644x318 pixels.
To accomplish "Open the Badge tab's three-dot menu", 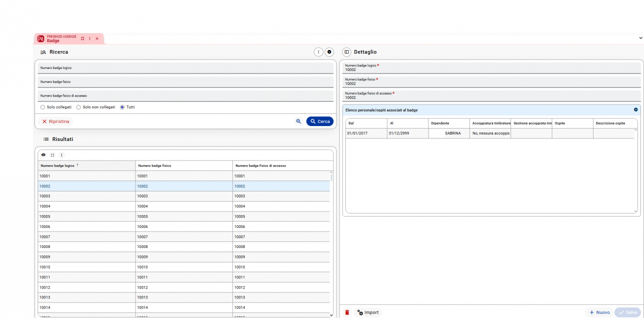I will [x=90, y=39].
